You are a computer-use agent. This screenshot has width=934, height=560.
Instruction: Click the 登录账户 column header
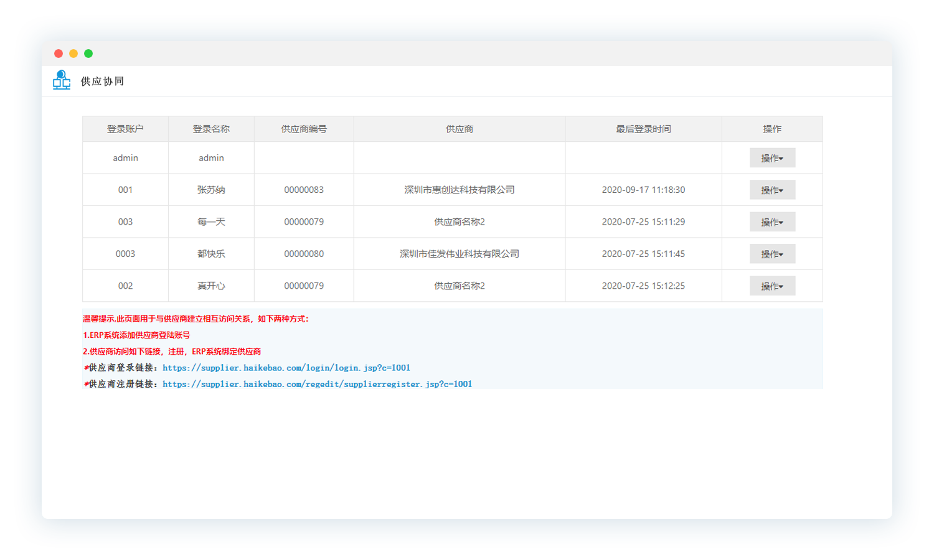click(x=125, y=129)
